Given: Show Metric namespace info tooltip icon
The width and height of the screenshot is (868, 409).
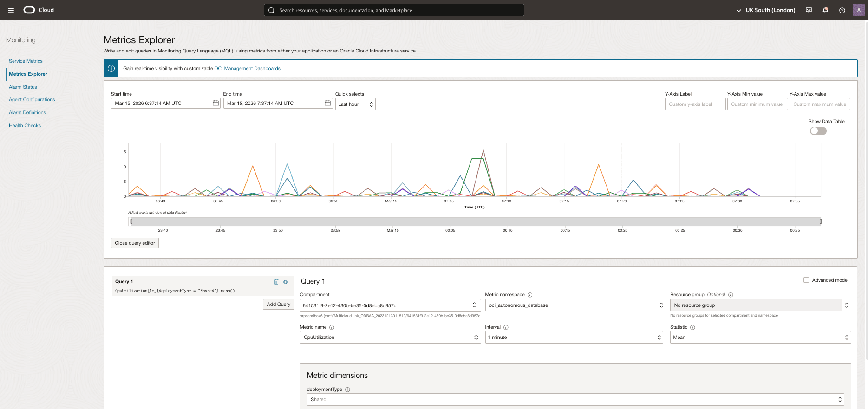Looking at the screenshot, I should click(530, 295).
